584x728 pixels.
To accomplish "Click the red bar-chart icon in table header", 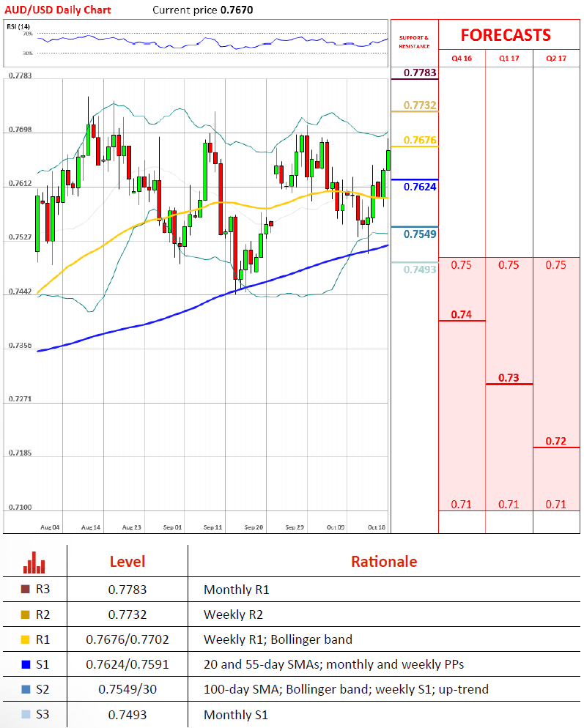I will click(34, 562).
